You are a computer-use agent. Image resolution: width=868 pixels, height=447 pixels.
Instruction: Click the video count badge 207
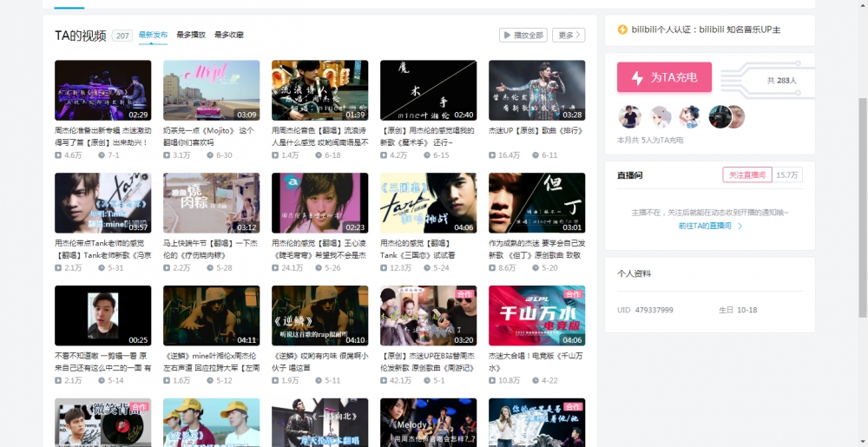[122, 36]
